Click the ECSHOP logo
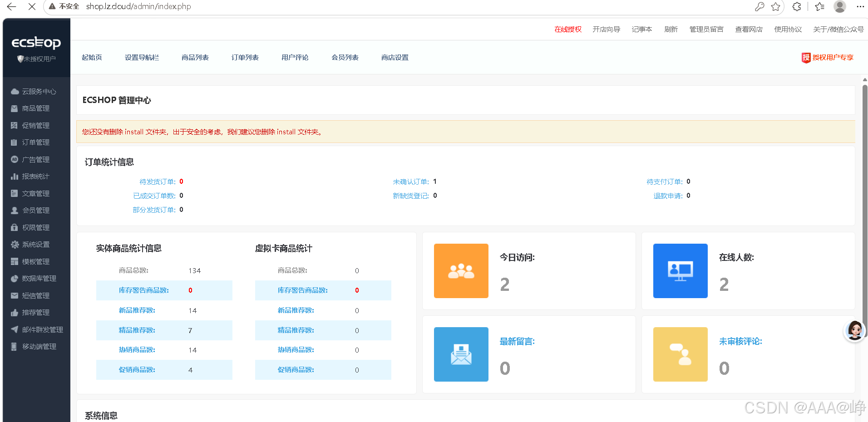 [36, 43]
